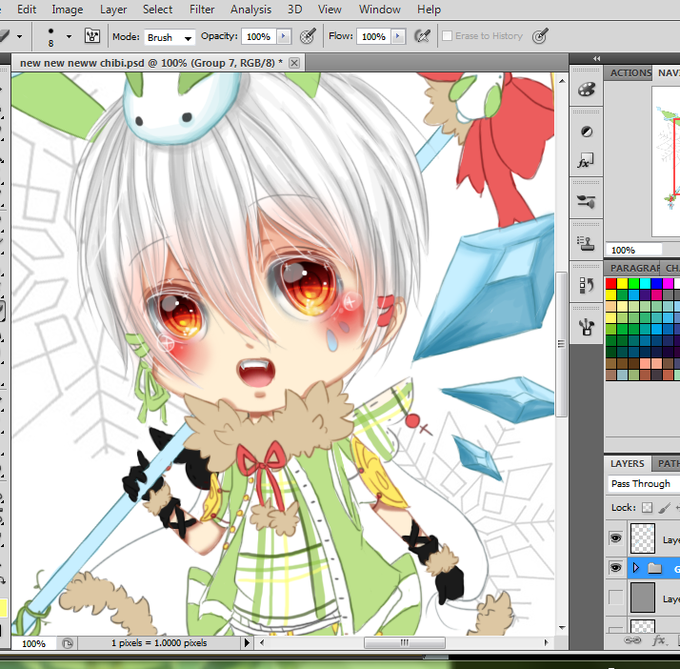Collapse panels with the double-arrow icon
The width and height of the screenshot is (680, 669).
(597, 58)
